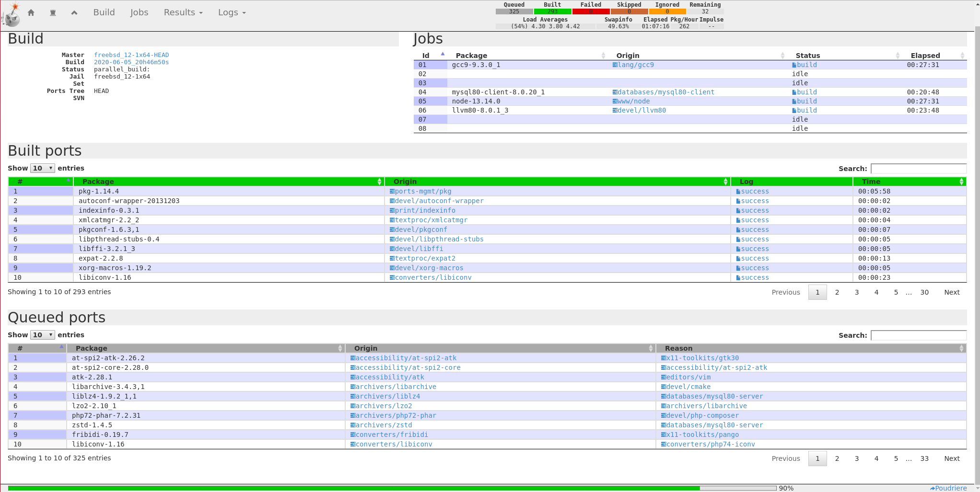Click the build progress bar at bottom

392,488
